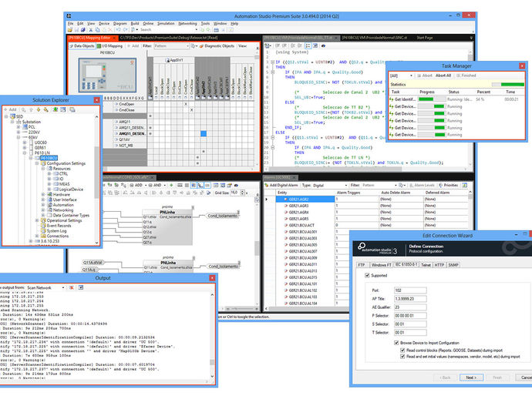This screenshot has height=399, width=532.
Task: Click Next in Edit Connection Wizard
Action: 471,377
